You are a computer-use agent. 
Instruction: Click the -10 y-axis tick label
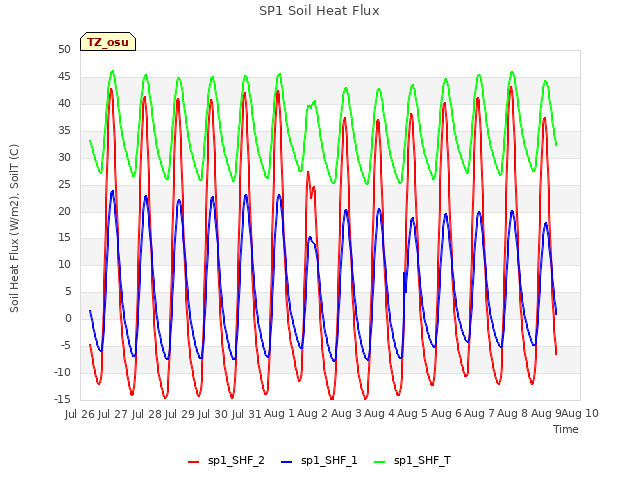(62, 373)
